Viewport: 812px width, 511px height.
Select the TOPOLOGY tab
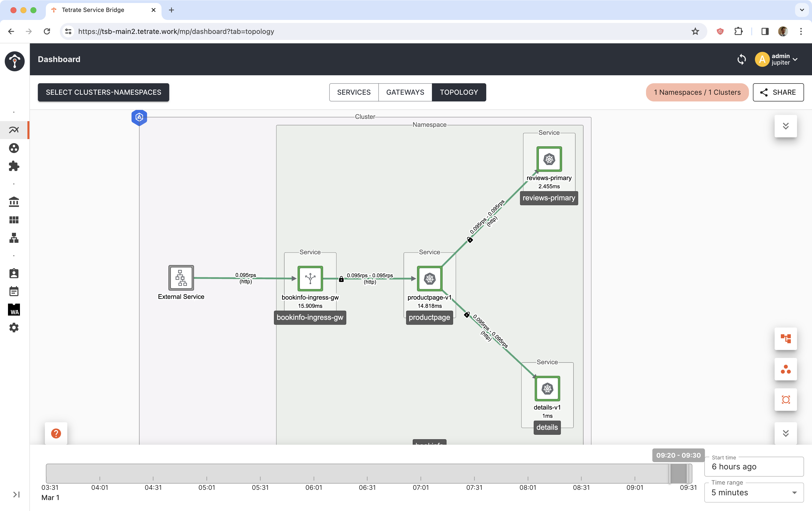(x=459, y=92)
